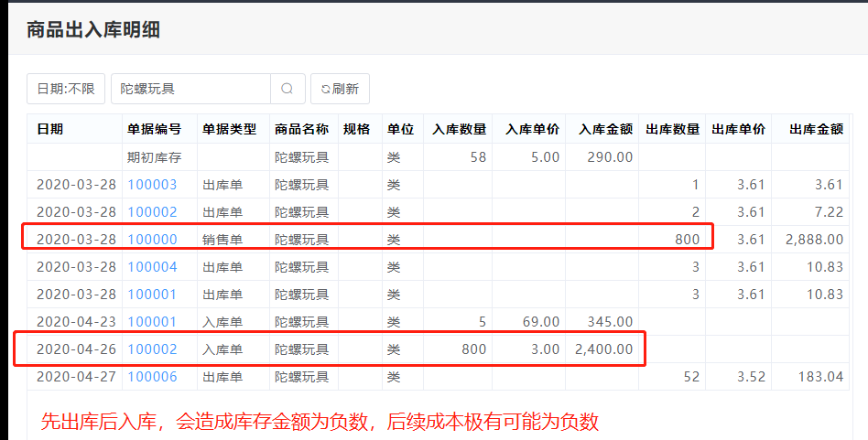The height and width of the screenshot is (440, 868).
Task: Click the 出库数量 column header
Action: 672,129
